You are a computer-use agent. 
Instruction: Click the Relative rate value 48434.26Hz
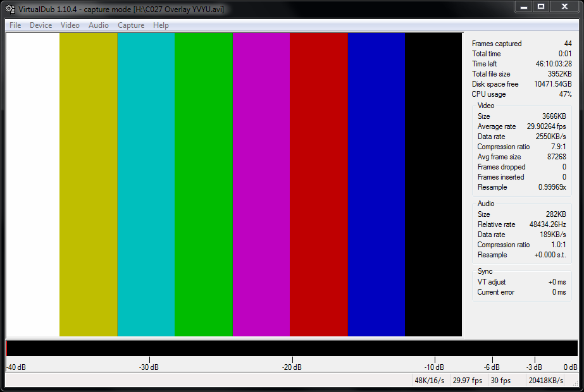pyautogui.click(x=547, y=224)
